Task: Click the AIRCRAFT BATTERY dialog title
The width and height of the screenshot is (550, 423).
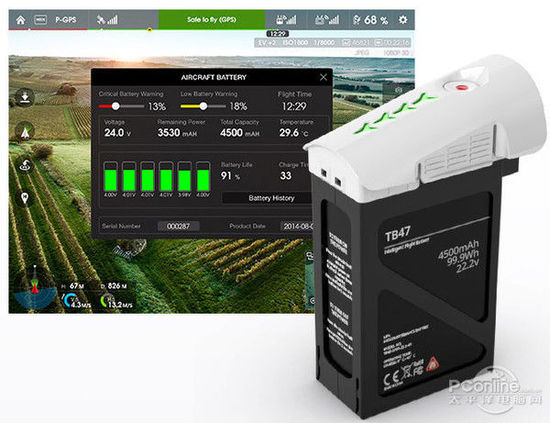Action: [214, 77]
